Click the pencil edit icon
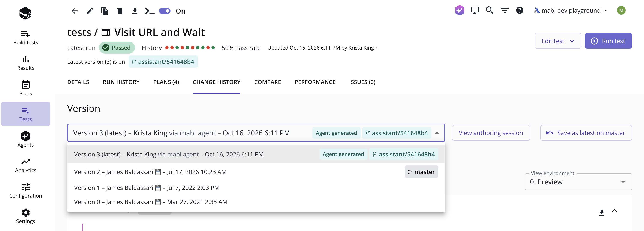This screenshot has height=231, width=644. pos(90,11)
